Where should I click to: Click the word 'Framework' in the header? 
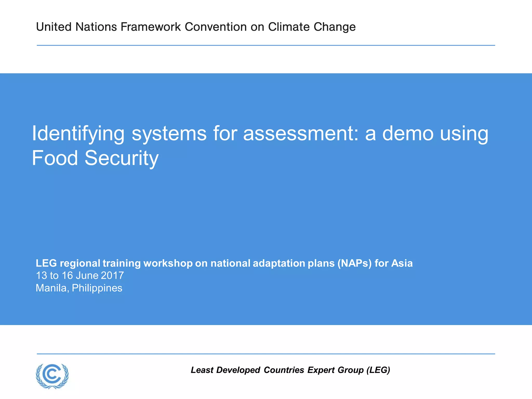click(151, 27)
